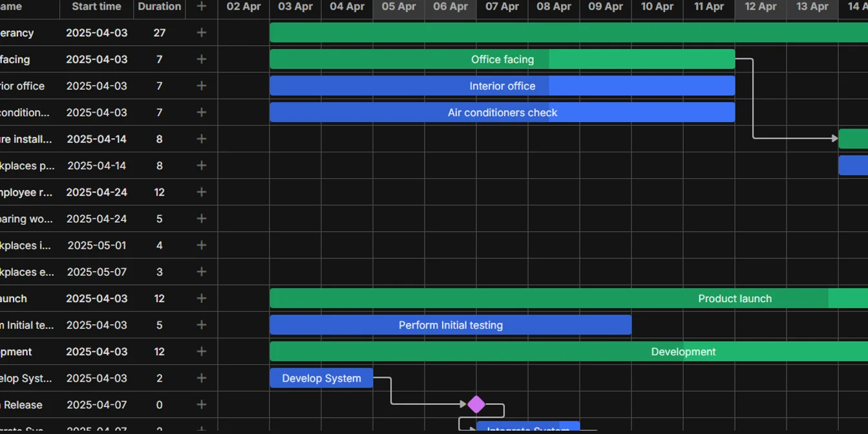The height and width of the screenshot is (434, 868).
Task: Click plus icon in the 'elop Syst...' row
Action: click(202, 378)
